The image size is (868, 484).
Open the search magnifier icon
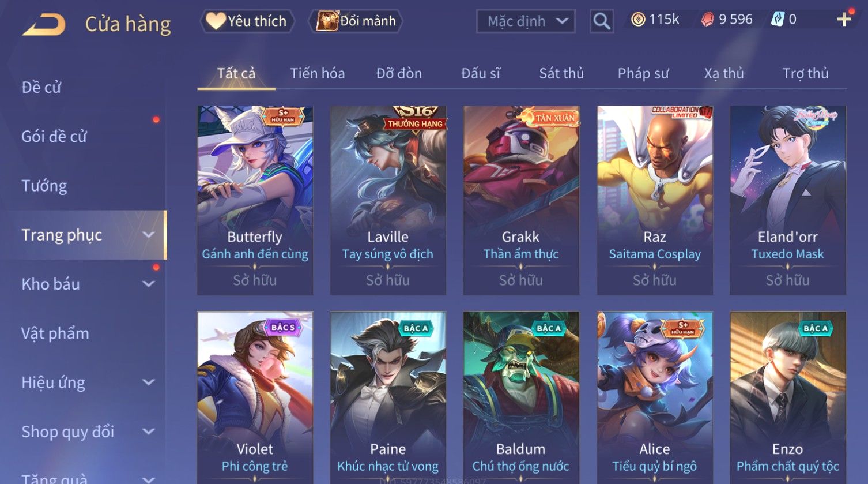[601, 21]
